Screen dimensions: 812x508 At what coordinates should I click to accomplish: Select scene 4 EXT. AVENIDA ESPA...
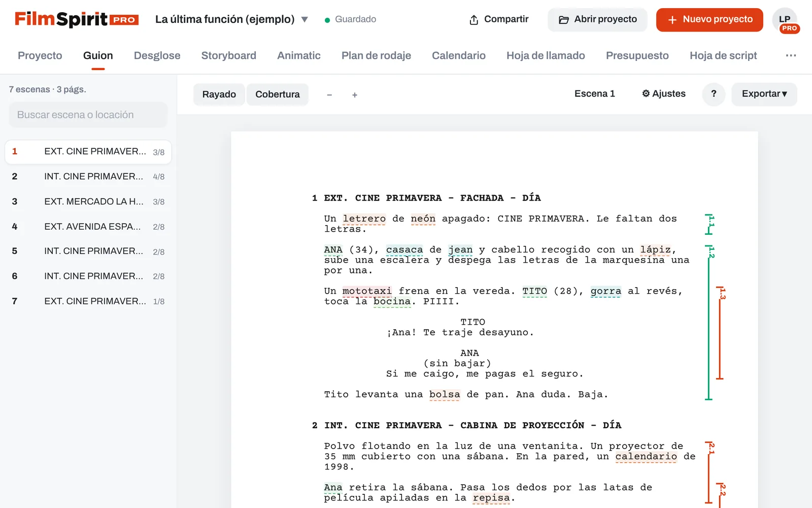coord(88,227)
